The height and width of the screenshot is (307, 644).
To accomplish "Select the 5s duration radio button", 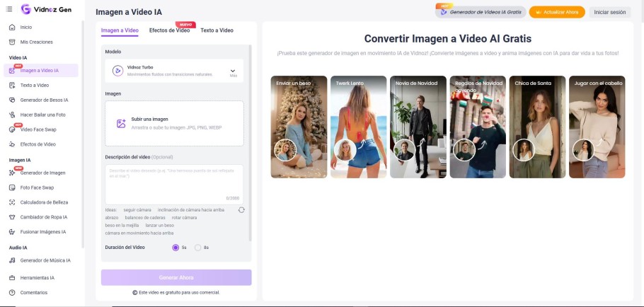I will click(x=176, y=248).
